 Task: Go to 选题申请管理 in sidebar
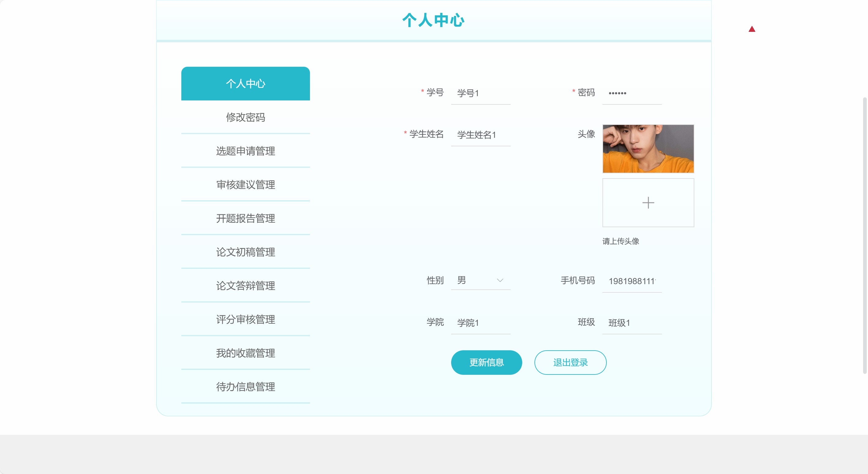coord(245,151)
